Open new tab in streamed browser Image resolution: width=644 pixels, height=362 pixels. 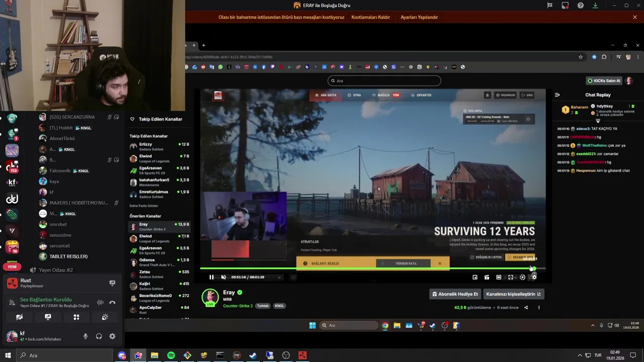[x=204, y=45]
